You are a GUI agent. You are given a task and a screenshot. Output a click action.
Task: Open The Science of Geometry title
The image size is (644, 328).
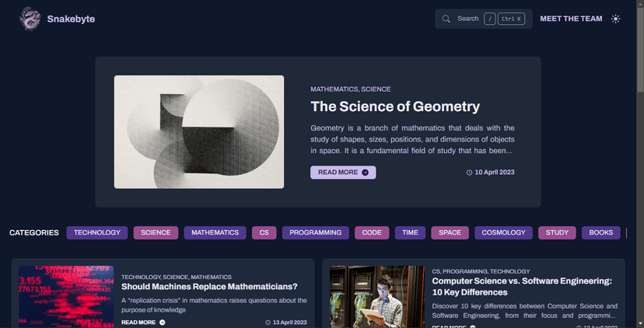pos(395,106)
